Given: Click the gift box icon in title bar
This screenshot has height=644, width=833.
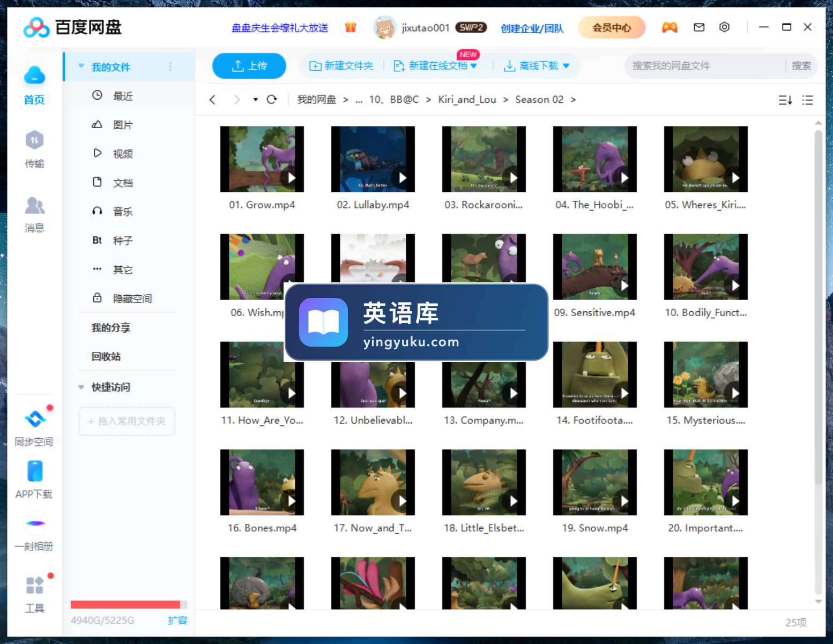Looking at the screenshot, I should [351, 27].
